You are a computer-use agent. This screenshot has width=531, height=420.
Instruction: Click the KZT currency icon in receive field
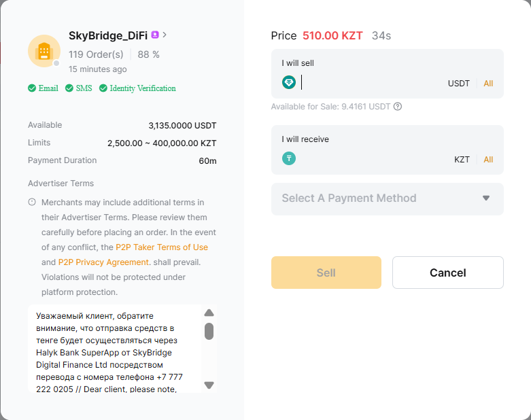pyautogui.click(x=289, y=159)
